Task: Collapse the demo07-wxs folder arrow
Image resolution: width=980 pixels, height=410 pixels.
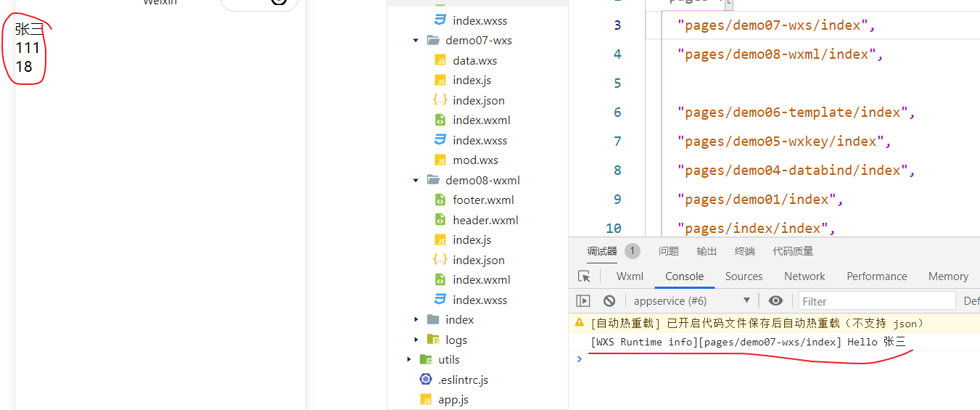Action: [x=416, y=41]
